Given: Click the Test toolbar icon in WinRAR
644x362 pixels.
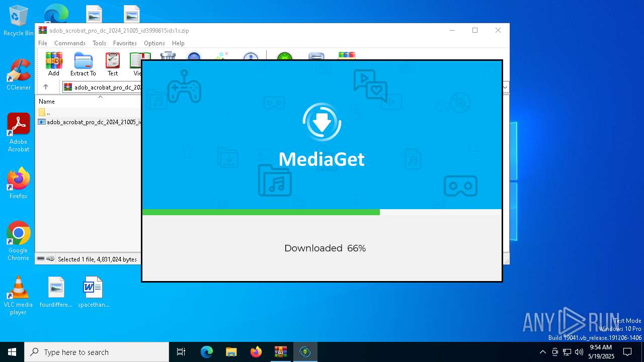Looking at the screenshot, I should pos(113,64).
